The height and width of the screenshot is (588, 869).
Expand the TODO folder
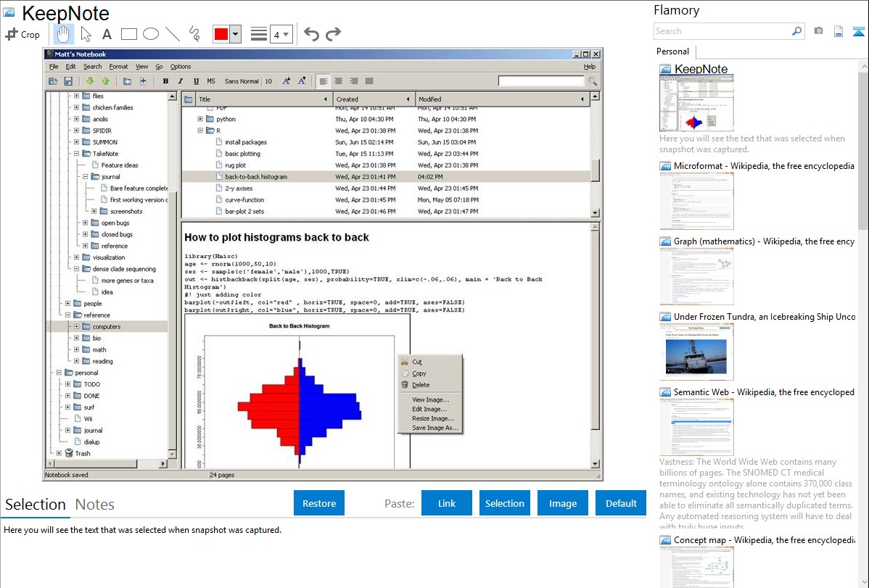(x=67, y=384)
